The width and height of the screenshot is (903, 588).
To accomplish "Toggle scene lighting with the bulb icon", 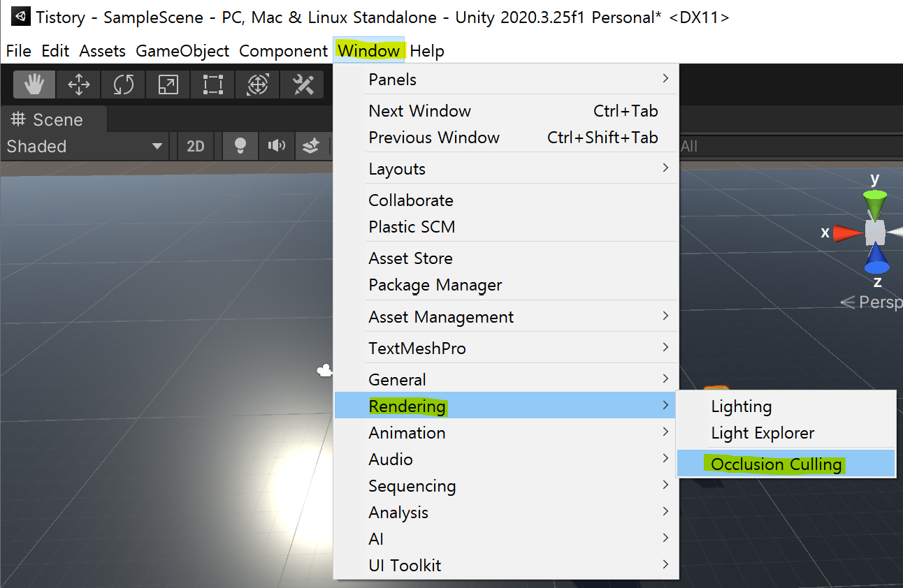I will [x=240, y=146].
